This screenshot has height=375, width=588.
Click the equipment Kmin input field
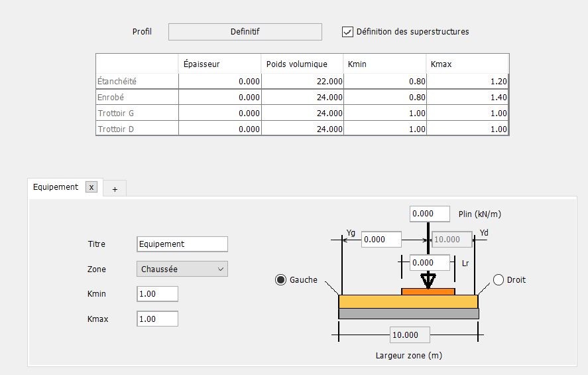(158, 294)
